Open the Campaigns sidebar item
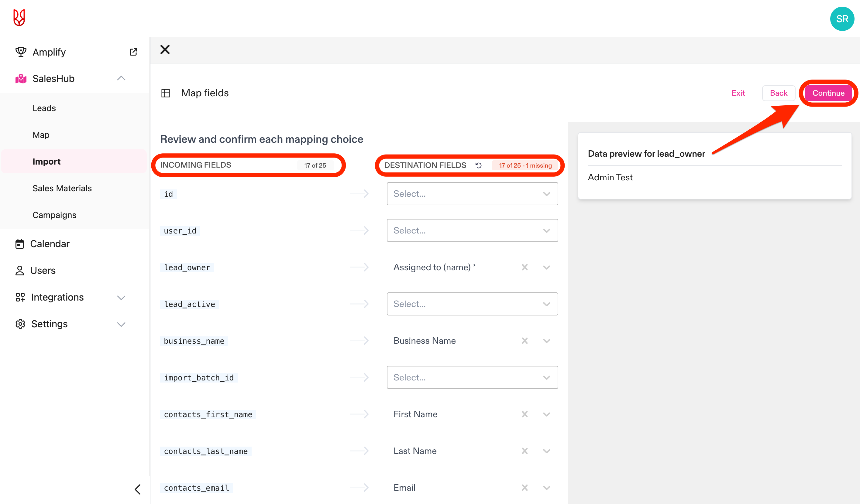This screenshot has height=504, width=860. coord(54,215)
